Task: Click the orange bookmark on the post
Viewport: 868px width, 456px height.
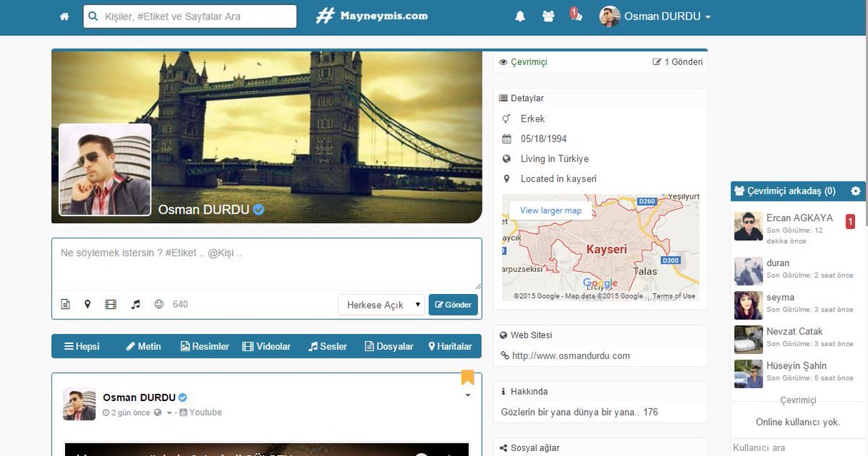Action: (x=467, y=377)
